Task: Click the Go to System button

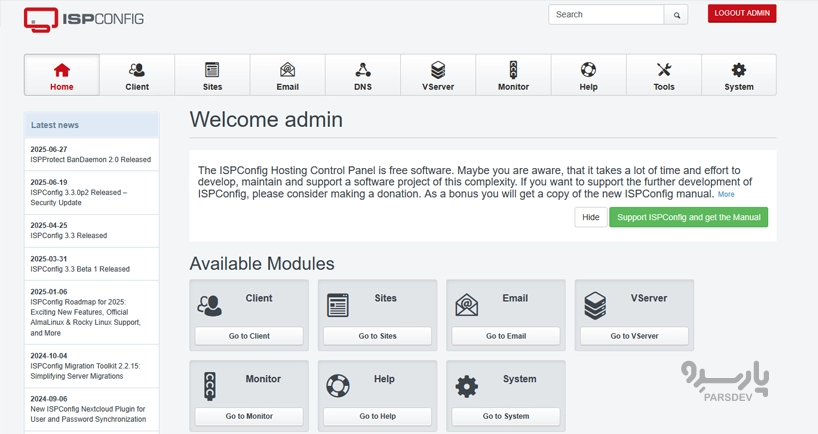Action: point(506,416)
